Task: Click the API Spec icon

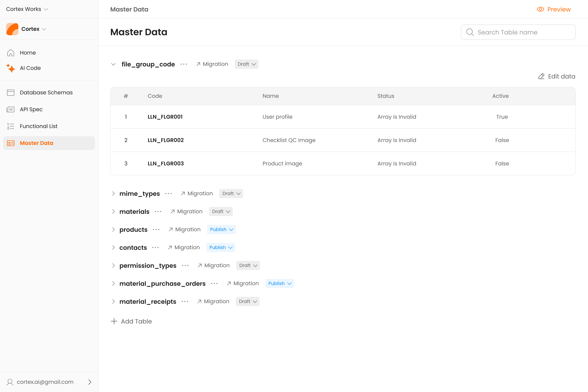Action: 11,109
